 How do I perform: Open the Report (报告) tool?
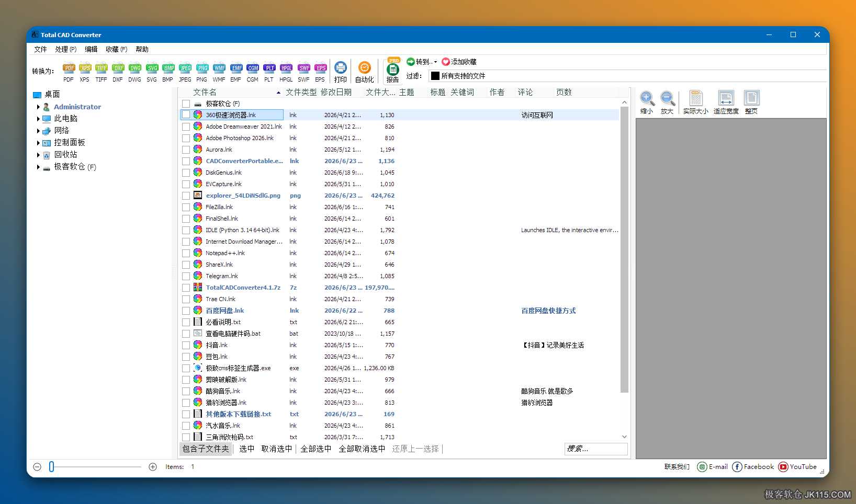393,71
